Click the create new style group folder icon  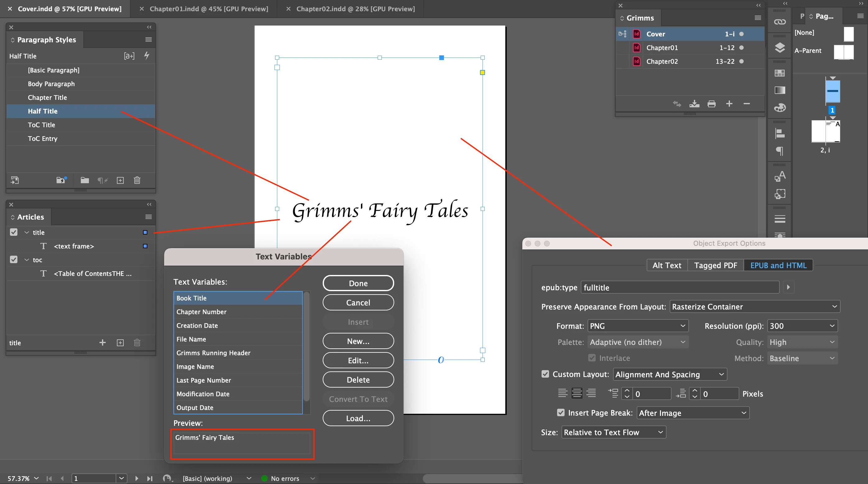point(85,180)
